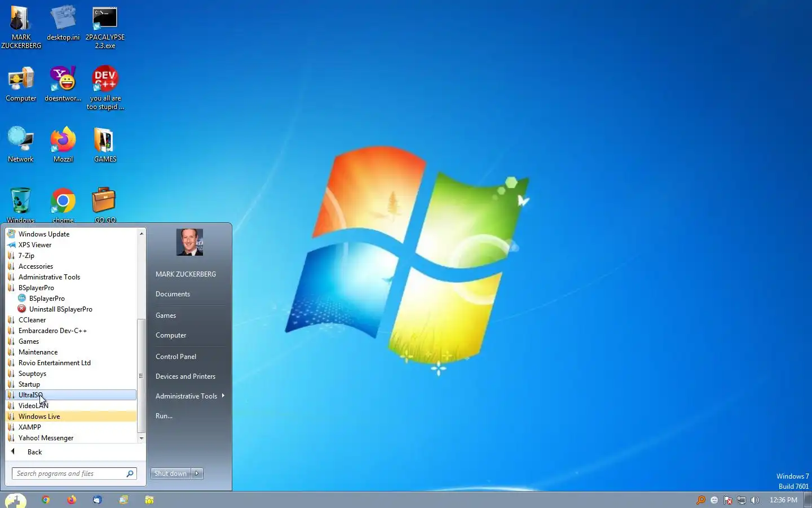Expand the CCleaner folder
The height and width of the screenshot is (508, 812).
coord(71,320)
